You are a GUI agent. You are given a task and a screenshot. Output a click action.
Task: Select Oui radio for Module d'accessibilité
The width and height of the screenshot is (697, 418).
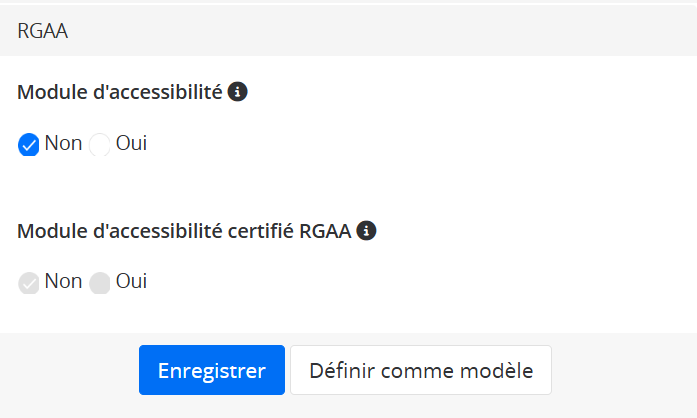[x=100, y=145]
